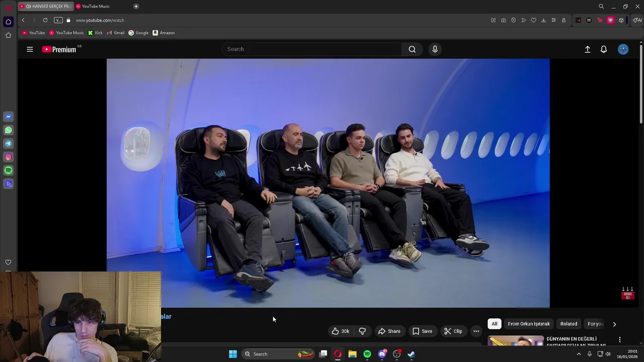Open the sidebar heart icon
This screenshot has width=644, height=362.
click(x=8, y=262)
